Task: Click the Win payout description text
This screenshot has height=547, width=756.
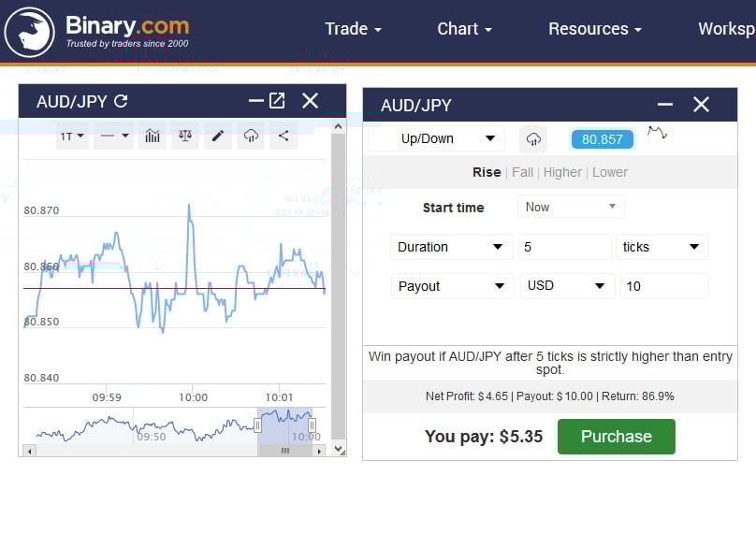Action: click(550, 363)
